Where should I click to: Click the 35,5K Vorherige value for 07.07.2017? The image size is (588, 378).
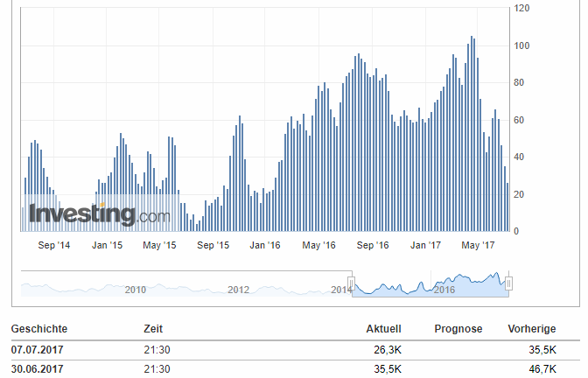542,350
